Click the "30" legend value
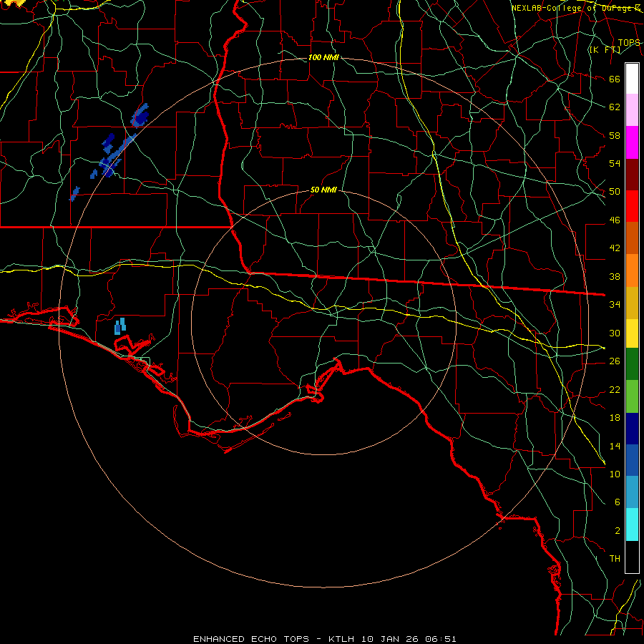The width and height of the screenshot is (644, 644). [x=615, y=333]
